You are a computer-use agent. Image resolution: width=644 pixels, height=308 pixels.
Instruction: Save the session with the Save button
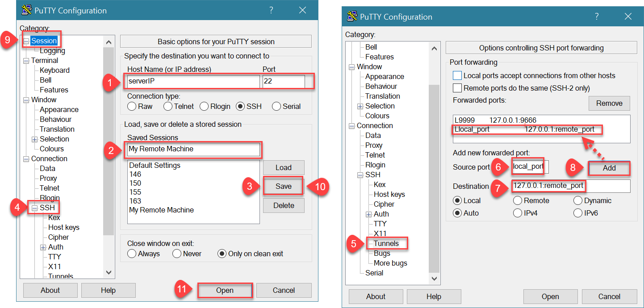pyautogui.click(x=284, y=186)
